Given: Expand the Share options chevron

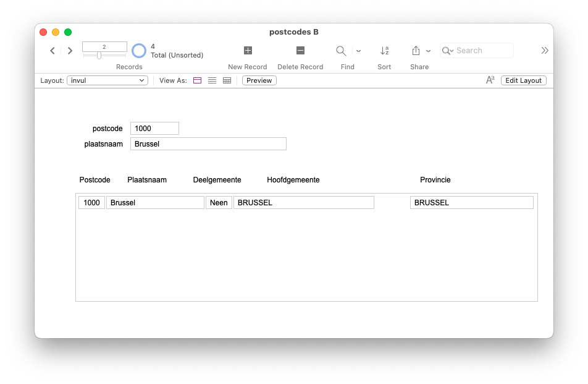Looking at the screenshot, I should pyautogui.click(x=428, y=51).
